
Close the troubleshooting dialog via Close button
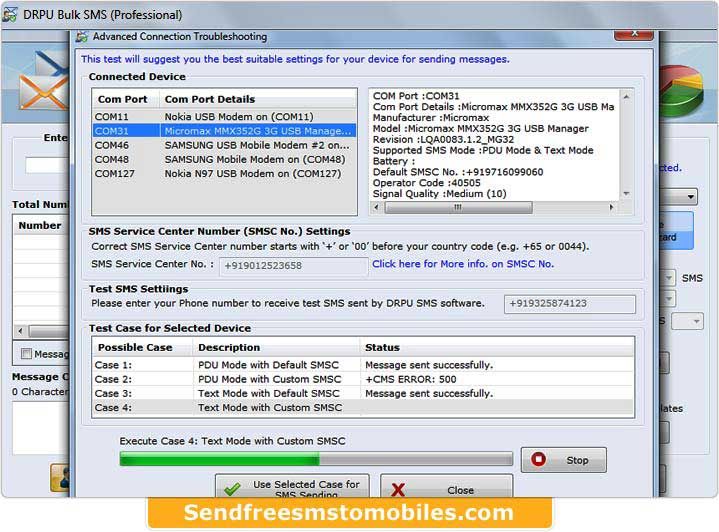click(x=447, y=487)
